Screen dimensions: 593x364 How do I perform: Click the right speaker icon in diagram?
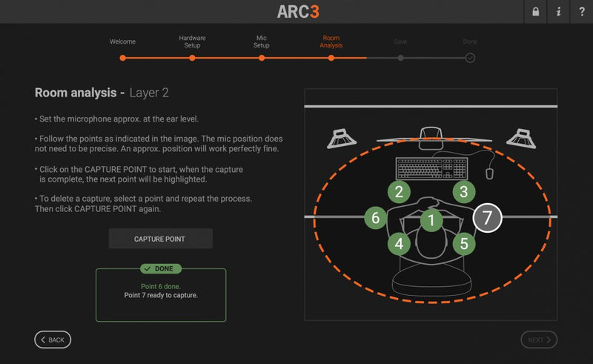click(521, 139)
